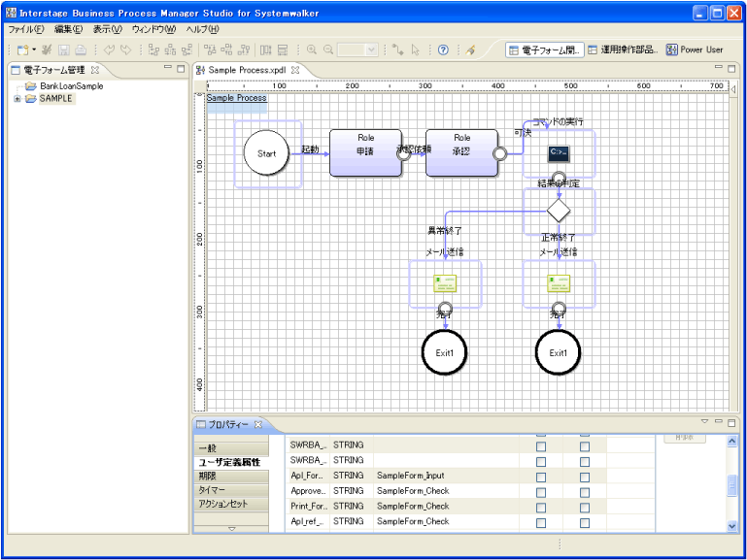Select the mail node icon under 異常終了

pos(445,283)
